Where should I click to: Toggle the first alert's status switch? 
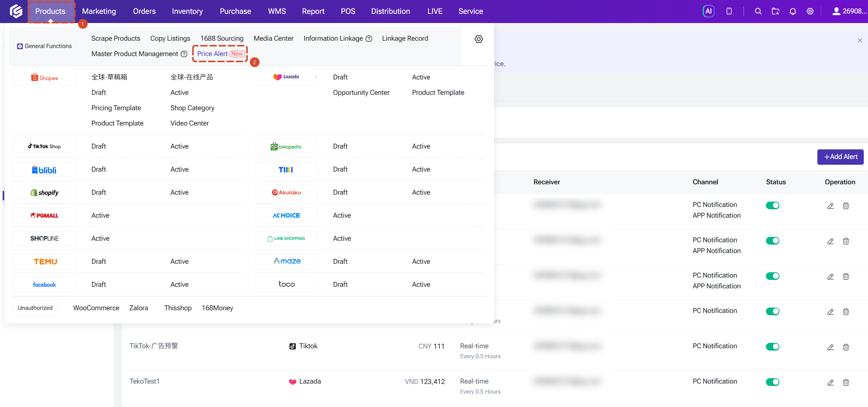coord(772,205)
